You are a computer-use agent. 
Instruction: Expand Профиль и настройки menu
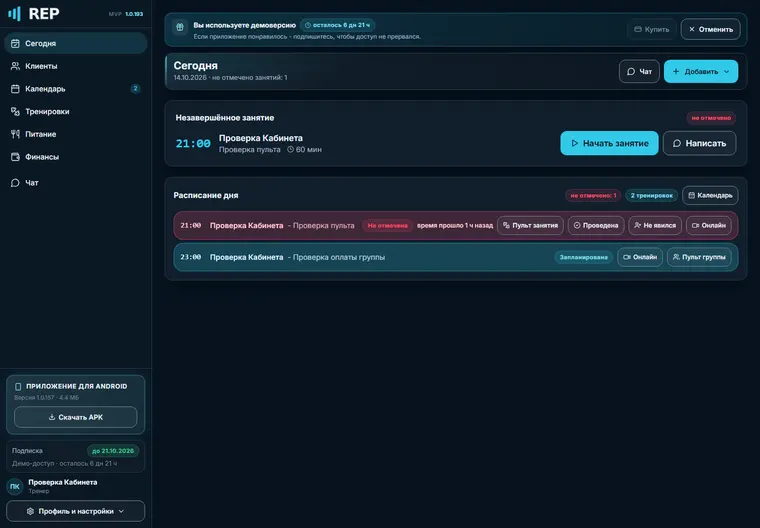pos(76,511)
